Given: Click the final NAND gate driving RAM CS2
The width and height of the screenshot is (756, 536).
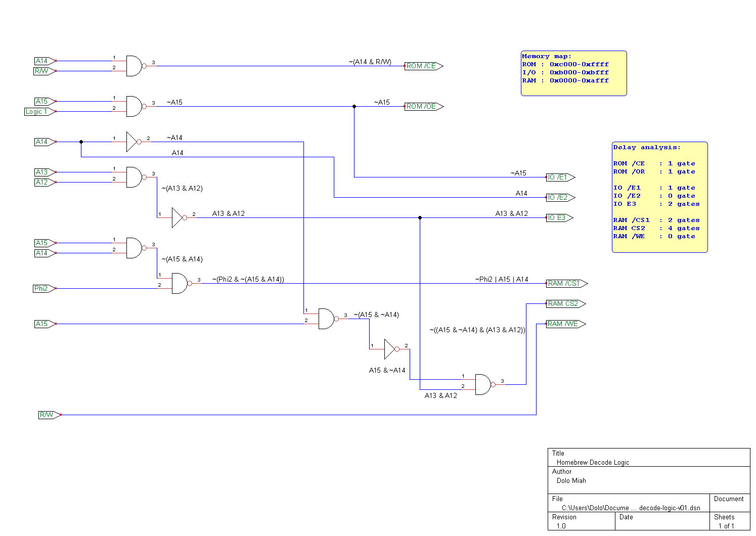Looking at the screenshot, I should (x=483, y=384).
